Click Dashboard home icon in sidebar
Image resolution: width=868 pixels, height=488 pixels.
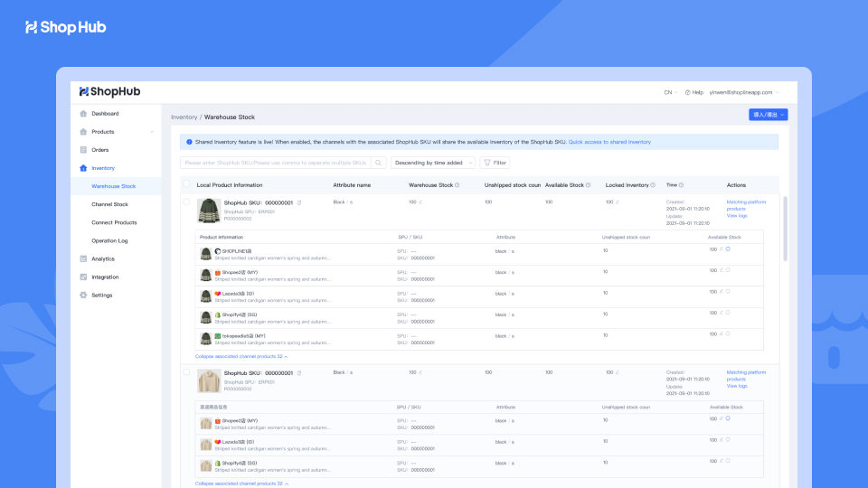[83, 114]
